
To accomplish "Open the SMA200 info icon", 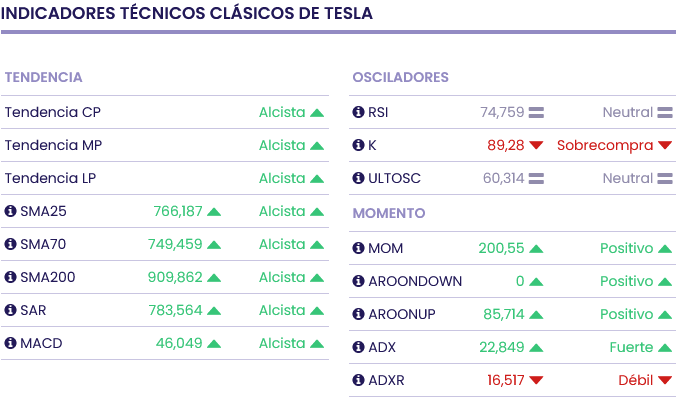I will [11, 277].
